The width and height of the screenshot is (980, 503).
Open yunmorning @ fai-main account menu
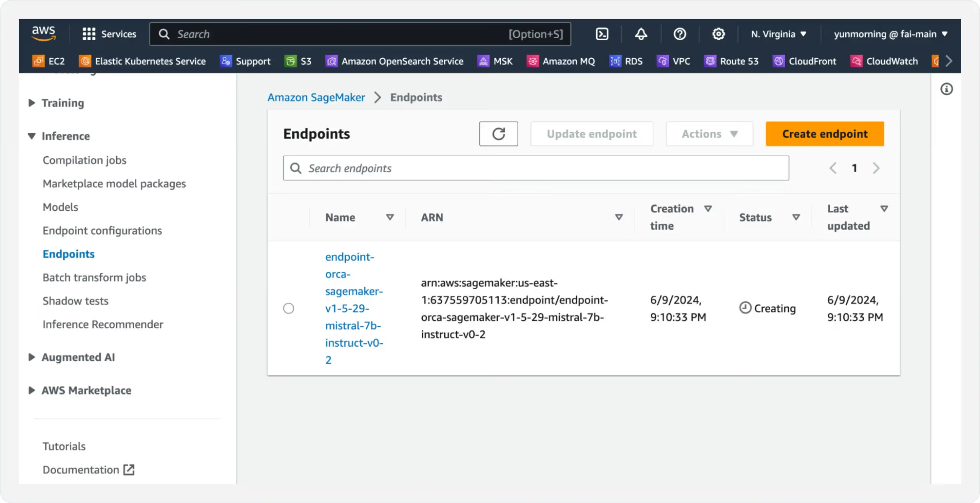pos(891,34)
